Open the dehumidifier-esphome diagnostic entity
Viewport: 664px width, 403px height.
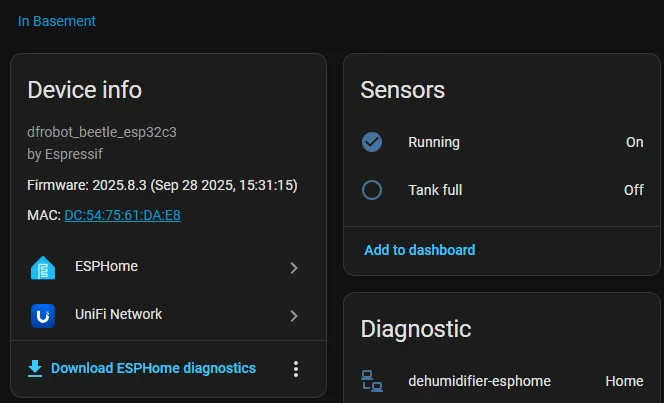click(479, 381)
